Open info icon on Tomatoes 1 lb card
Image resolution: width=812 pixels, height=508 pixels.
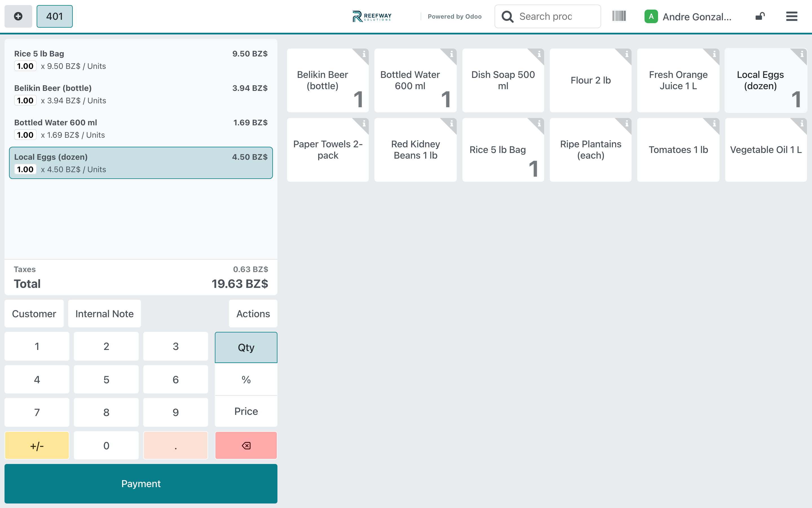pos(714,124)
